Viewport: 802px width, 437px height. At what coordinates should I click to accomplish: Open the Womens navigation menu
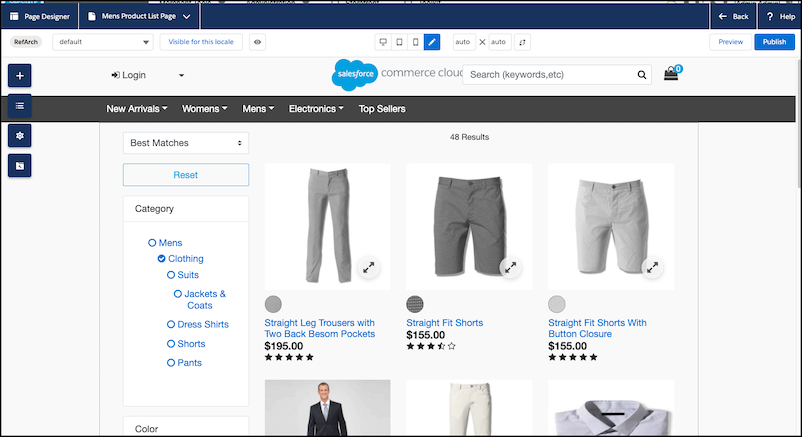click(x=204, y=109)
